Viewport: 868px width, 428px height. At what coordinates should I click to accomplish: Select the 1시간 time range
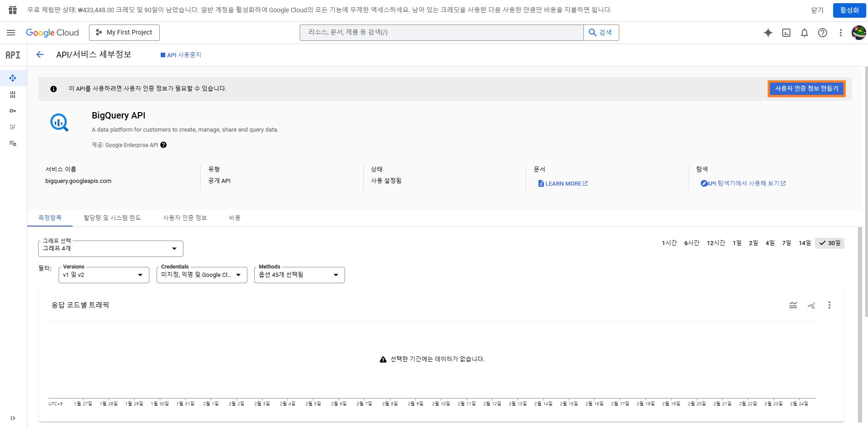pos(669,243)
